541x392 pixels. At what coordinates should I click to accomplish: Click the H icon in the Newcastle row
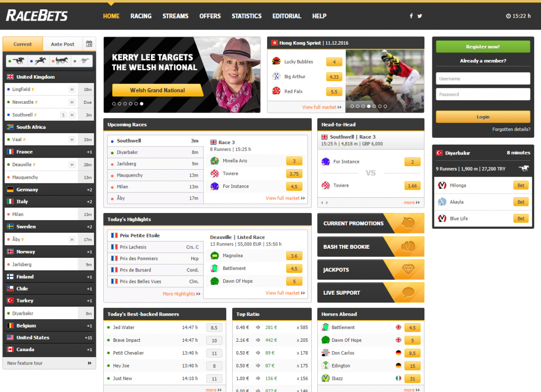pos(72,102)
